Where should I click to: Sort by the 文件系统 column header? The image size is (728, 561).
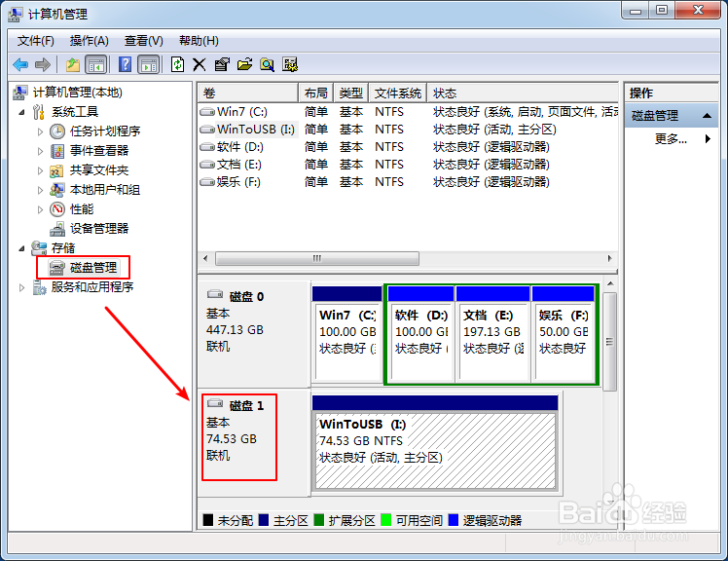click(x=398, y=93)
